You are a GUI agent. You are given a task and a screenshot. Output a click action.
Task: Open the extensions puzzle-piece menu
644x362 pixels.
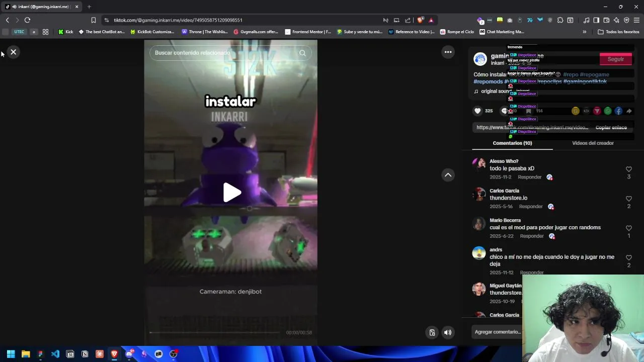560,20
